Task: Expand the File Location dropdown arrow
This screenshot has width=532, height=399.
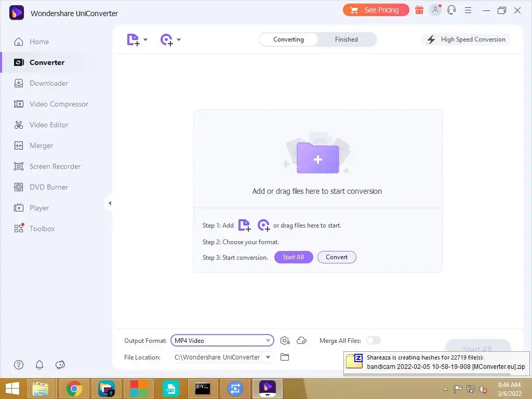Action: click(268, 357)
